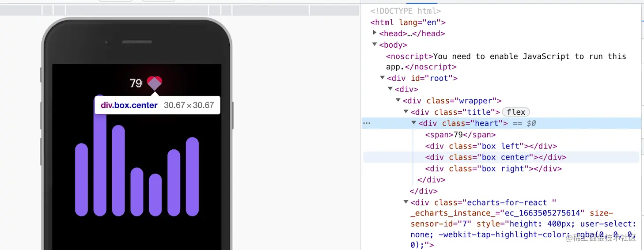Collapse the body element triangle
The height and width of the screenshot is (250, 644).
point(375,44)
